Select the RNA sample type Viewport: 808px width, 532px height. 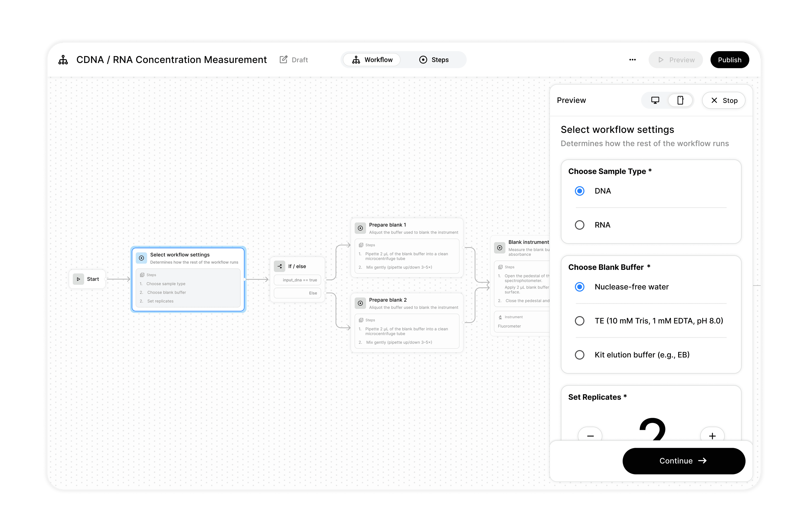coord(580,225)
